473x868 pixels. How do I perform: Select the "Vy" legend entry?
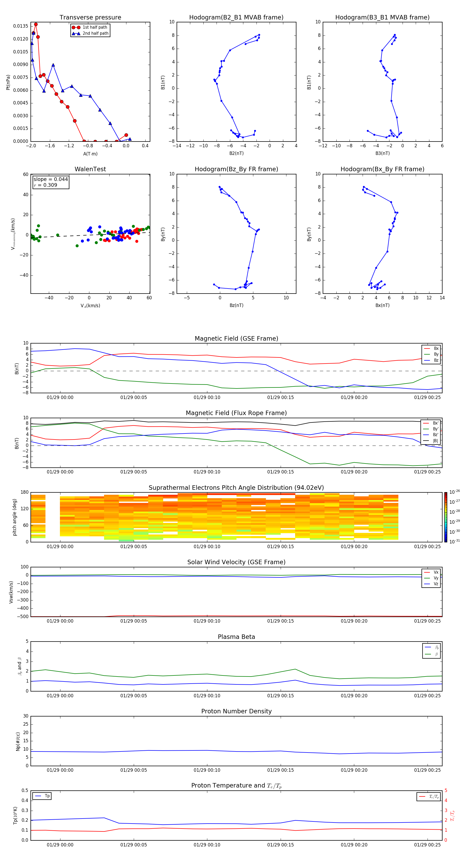click(431, 578)
